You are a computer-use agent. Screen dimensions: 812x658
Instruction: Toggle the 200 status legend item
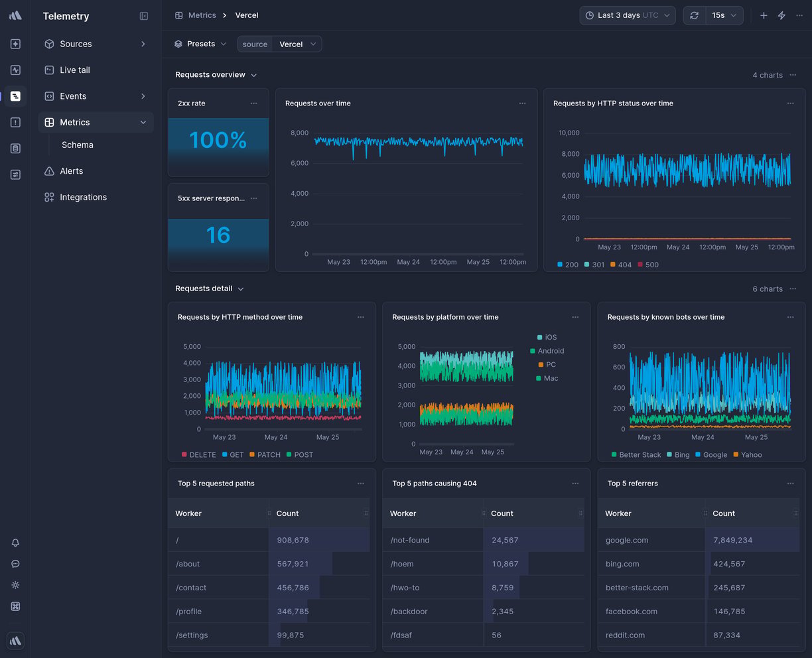(568, 265)
